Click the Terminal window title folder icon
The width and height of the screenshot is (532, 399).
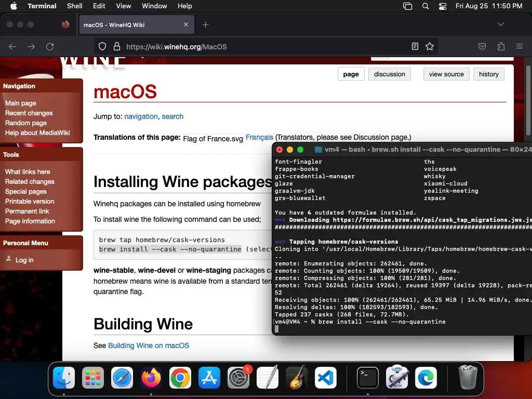pos(318,150)
